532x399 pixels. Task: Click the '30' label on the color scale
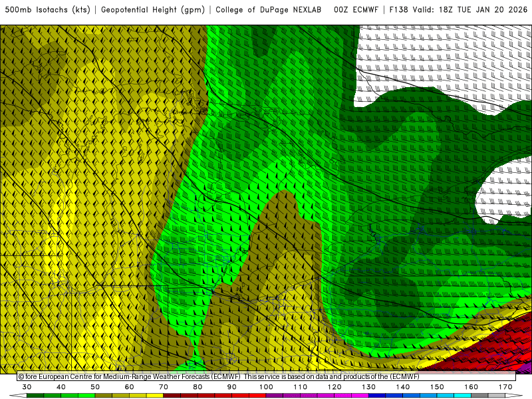point(27,387)
